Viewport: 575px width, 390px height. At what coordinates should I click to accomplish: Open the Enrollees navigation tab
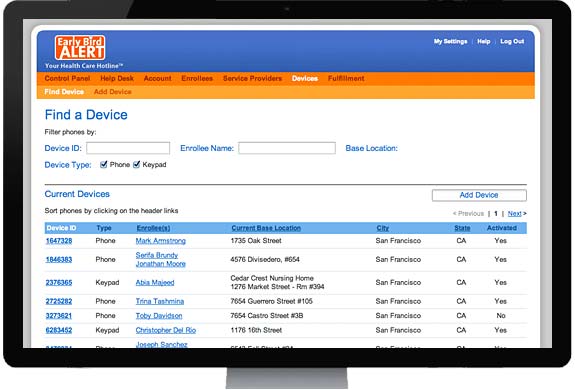[197, 78]
